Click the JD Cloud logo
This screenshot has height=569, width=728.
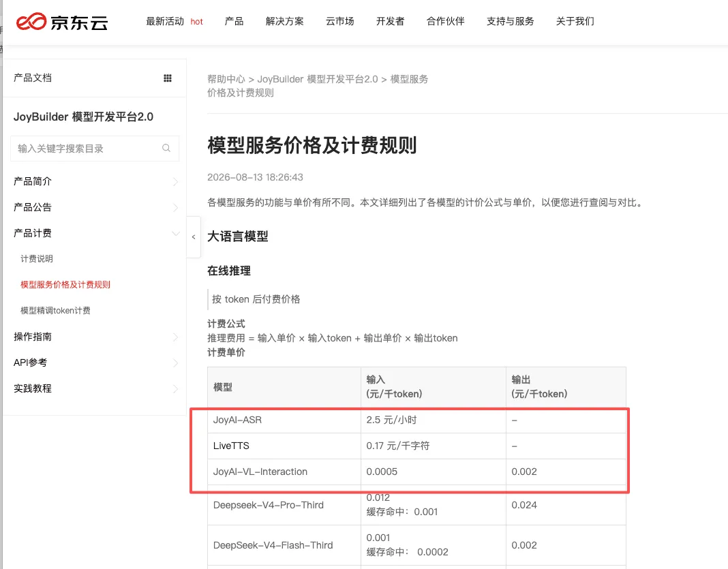coord(62,22)
